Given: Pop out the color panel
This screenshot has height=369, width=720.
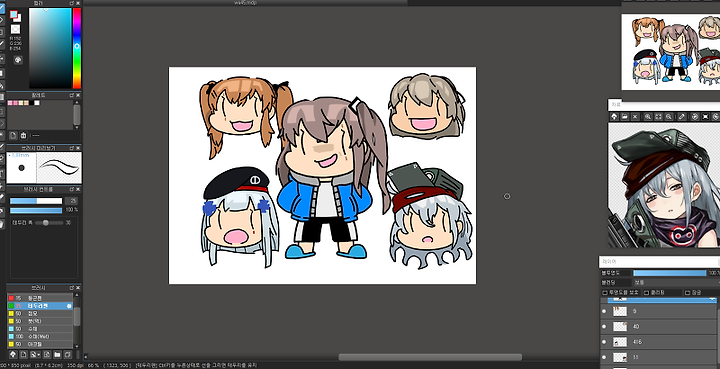Looking at the screenshot, I should coord(72,4).
